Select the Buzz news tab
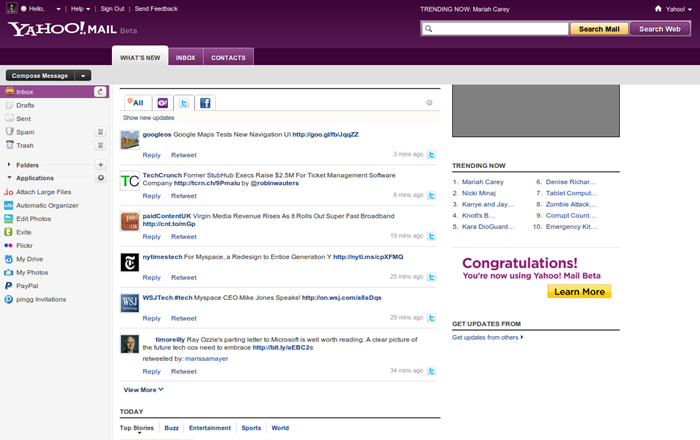700x440 pixels. 171,428
